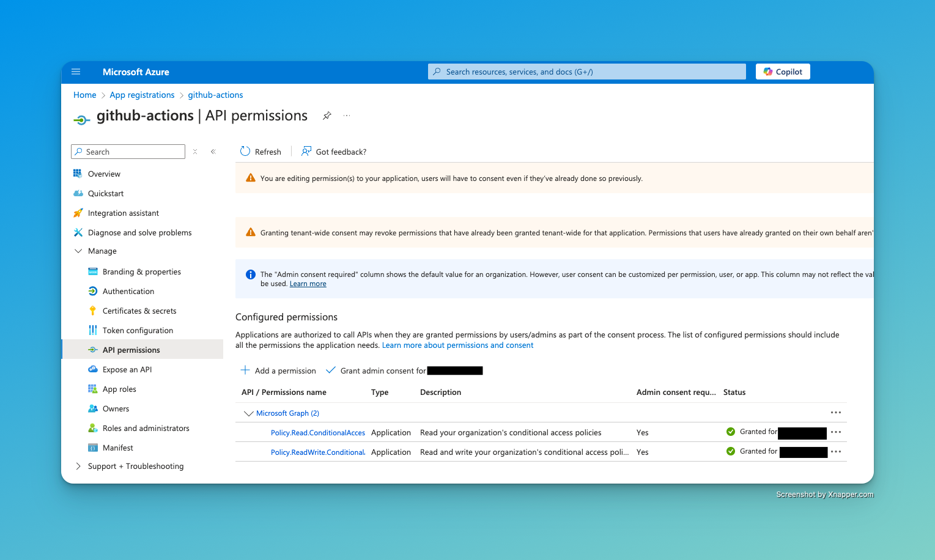Select Expose an API in sidebar
935x560 pixels.
pyautogui.click(x=127, y=369)
